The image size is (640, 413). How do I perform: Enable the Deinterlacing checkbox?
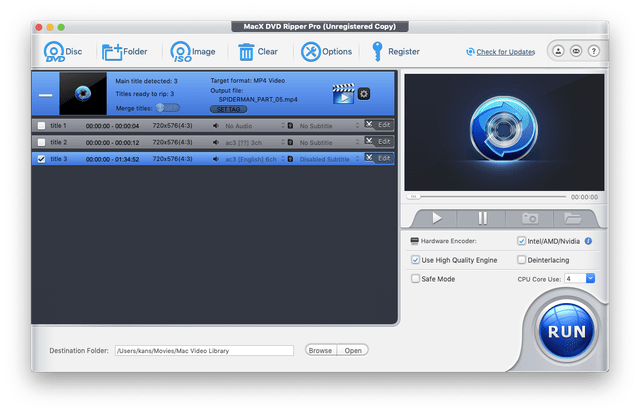coord(522,260)
